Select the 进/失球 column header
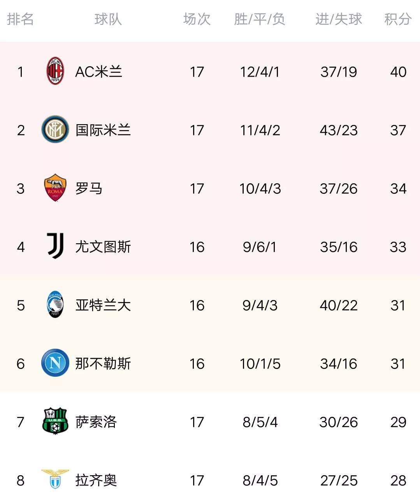420x504 pixels. [339, 19]
